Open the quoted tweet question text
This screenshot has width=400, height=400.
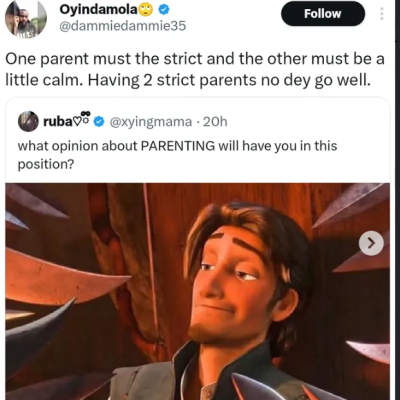pos(177,155)
